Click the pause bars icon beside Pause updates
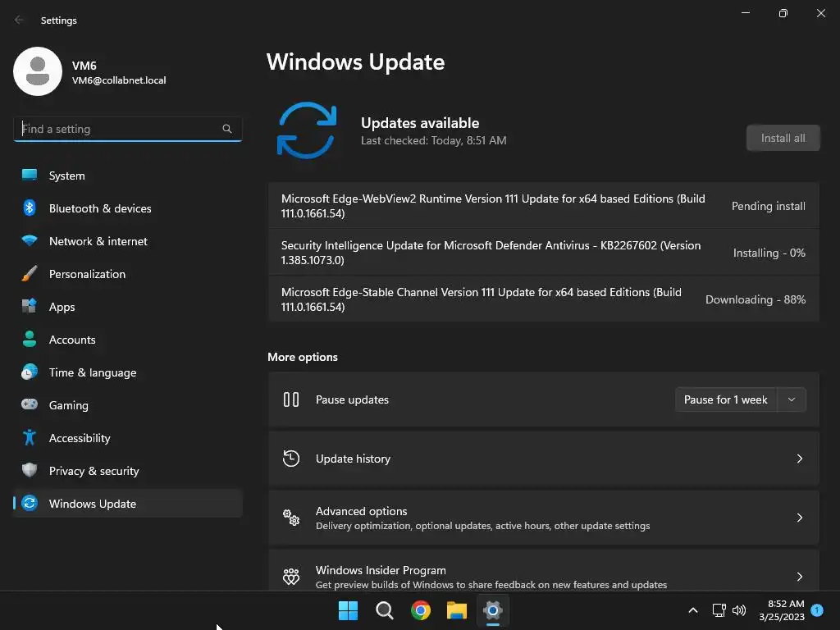 pyautogui.click(x=291, y=399)
